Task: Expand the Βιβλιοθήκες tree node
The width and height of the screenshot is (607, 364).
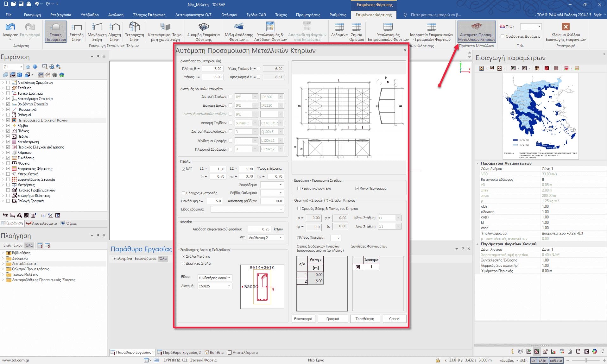Action: click(3, 253)
